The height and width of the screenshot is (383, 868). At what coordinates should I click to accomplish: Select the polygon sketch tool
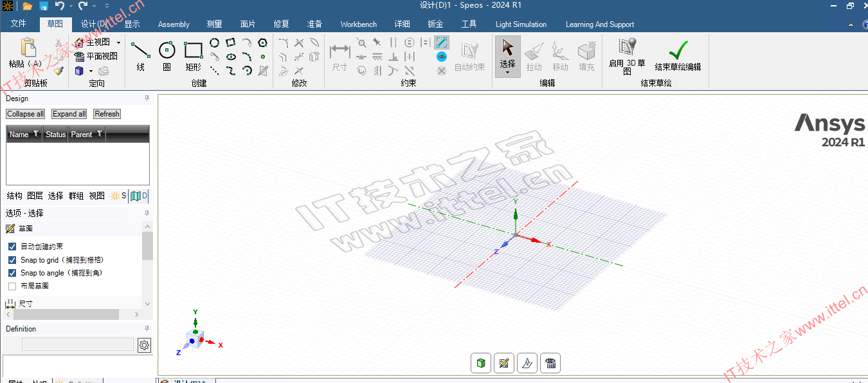pyautogui.click(x=262, y=42)
